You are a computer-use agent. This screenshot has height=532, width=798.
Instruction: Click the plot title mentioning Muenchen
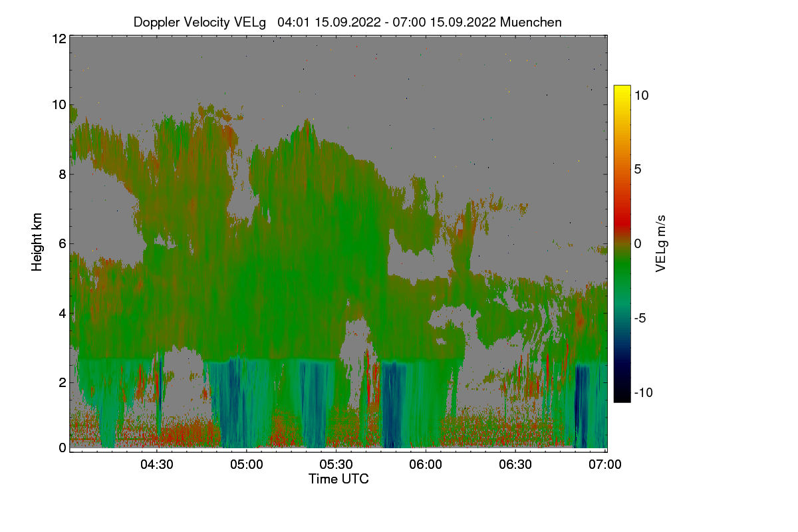(348, 22)
